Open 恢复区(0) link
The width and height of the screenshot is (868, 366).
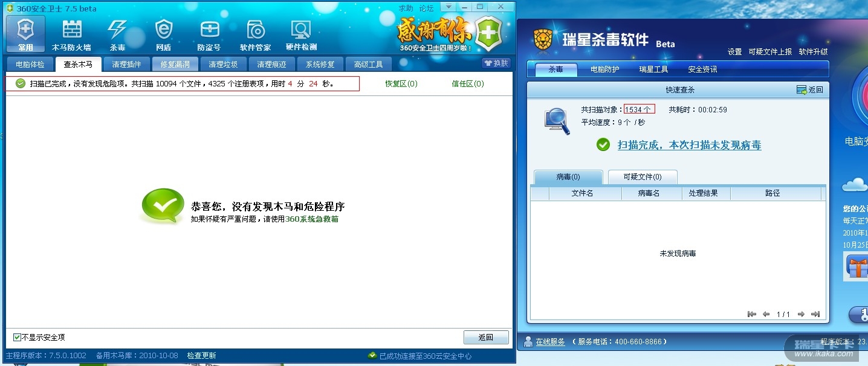(x=401, y=84)
